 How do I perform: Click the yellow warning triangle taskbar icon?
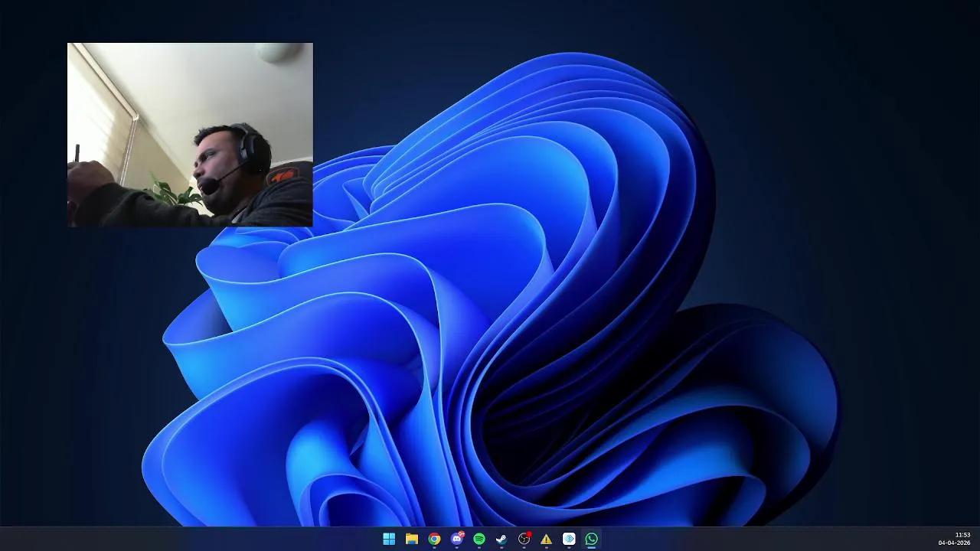tap(546, 540)
